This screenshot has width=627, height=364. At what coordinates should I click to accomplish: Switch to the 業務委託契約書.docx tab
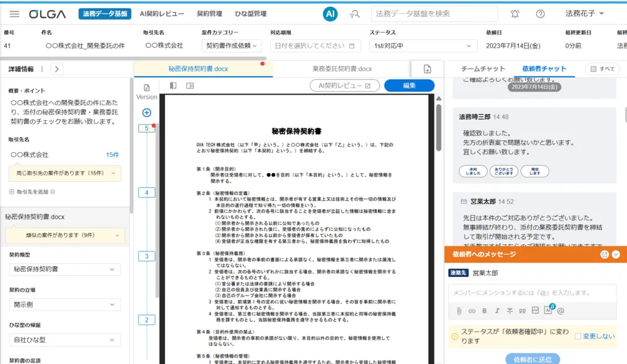point(342,69)
